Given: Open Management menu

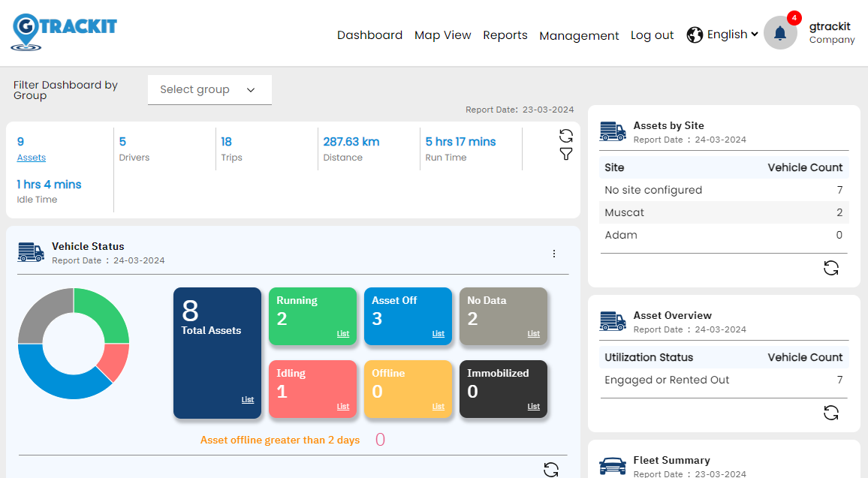Looking at the screenshot, I should [x=579, y=35].
